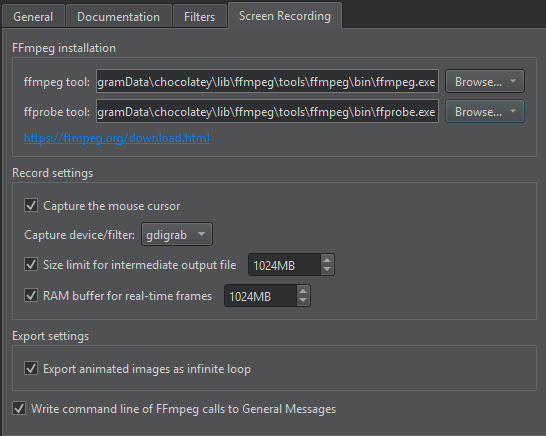Screen dimensions: 546x436
Task: Decrease the RAM buffer size
Action: (303, 300)
